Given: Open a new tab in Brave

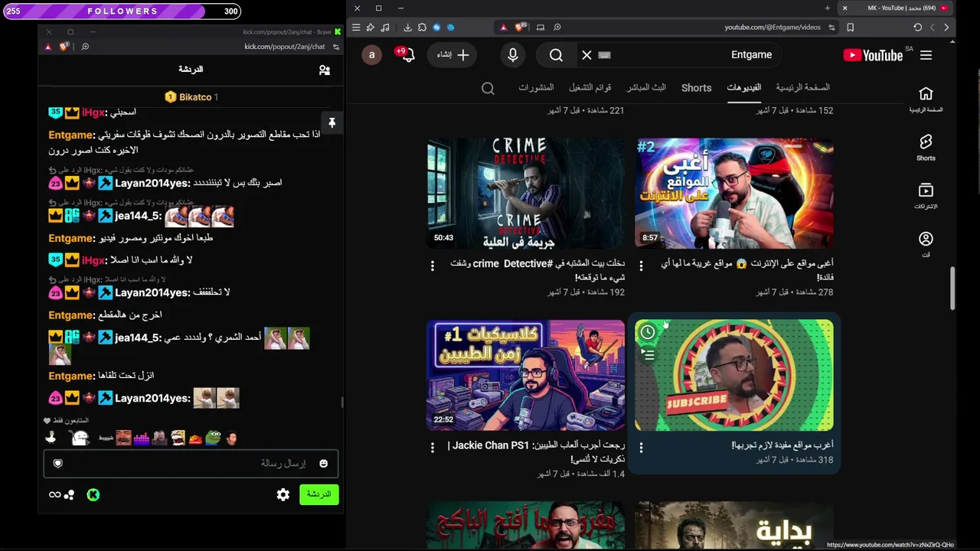Looking at the screenshot, I should pyautogui.click(x=827, y=8).
